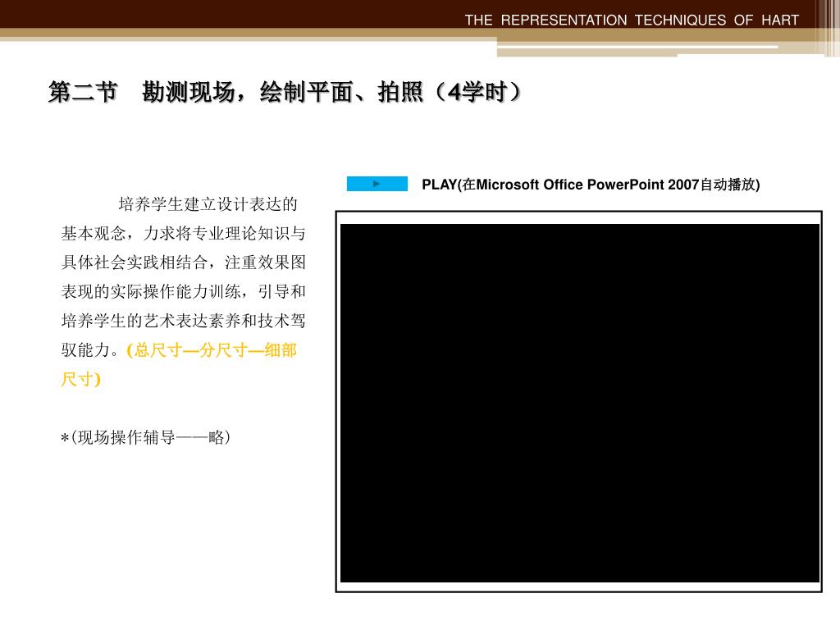Click the PLAY(在Microsoft Office PowerPoint 2007自动播放) label

tap(591, 185)
